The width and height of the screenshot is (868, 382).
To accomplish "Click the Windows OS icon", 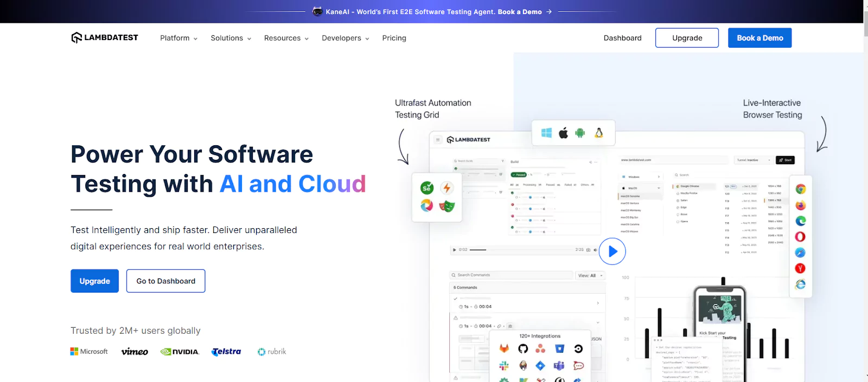I will point(546,133).
